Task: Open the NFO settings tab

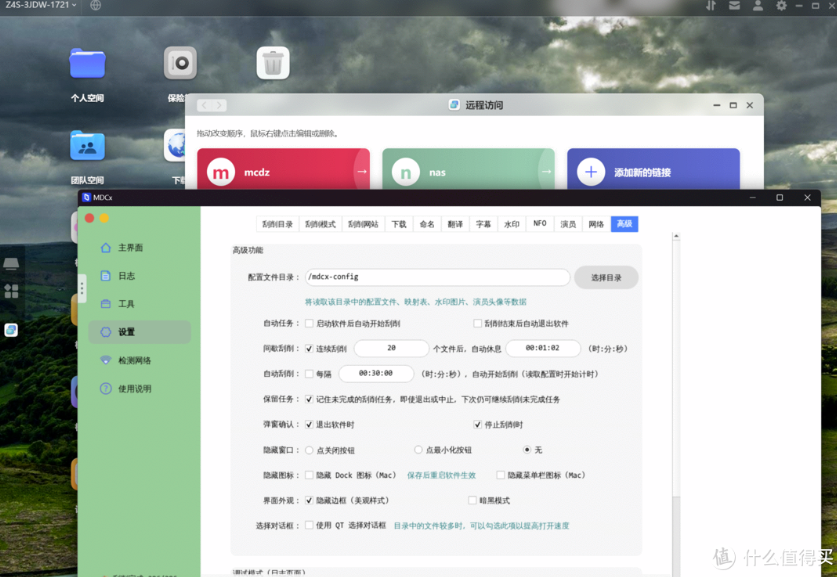Action: tap(540, 224)
